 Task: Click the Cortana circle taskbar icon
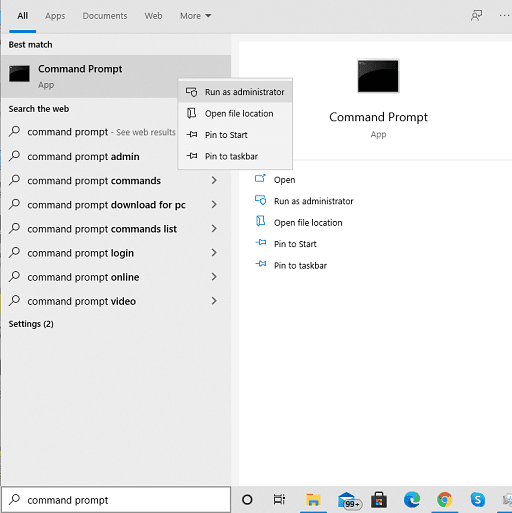tap(247, 500)
